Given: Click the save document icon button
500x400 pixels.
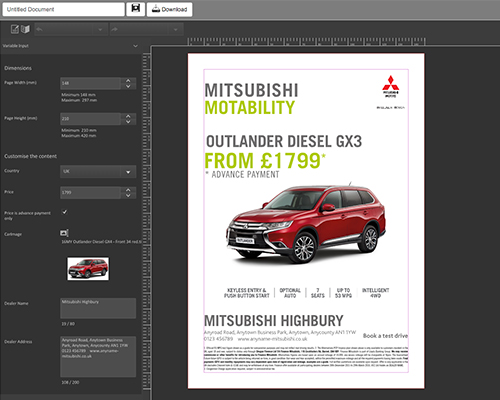Looking at the screenshot, I should (x=136, y=9).
